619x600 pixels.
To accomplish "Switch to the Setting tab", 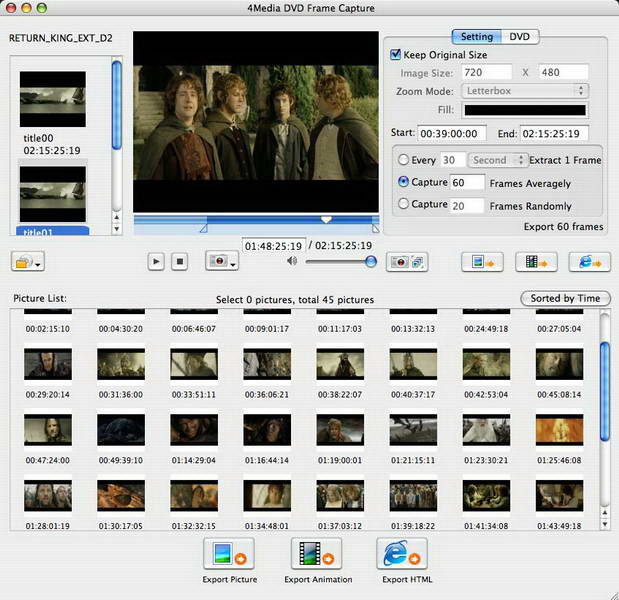I will click(476, 37).
